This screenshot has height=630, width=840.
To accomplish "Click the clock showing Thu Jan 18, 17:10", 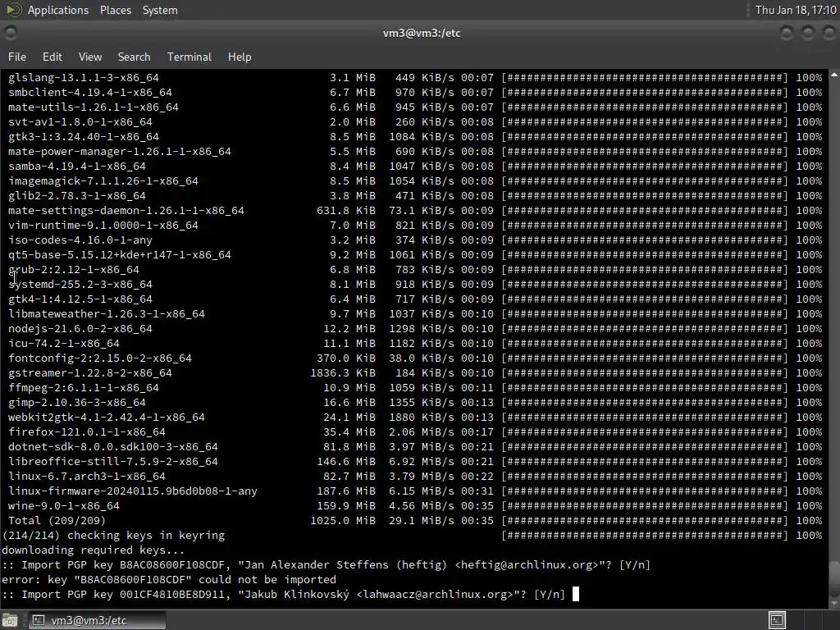I will (796, 10).
